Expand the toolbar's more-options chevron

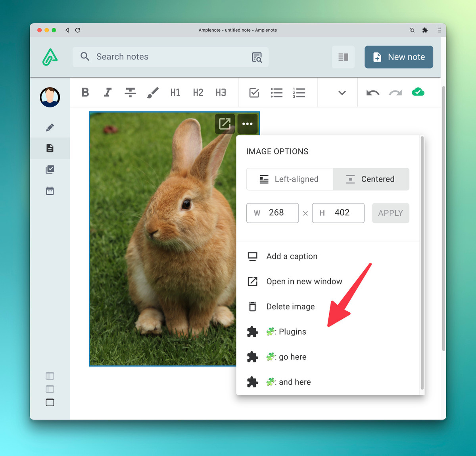click(342, 93)
